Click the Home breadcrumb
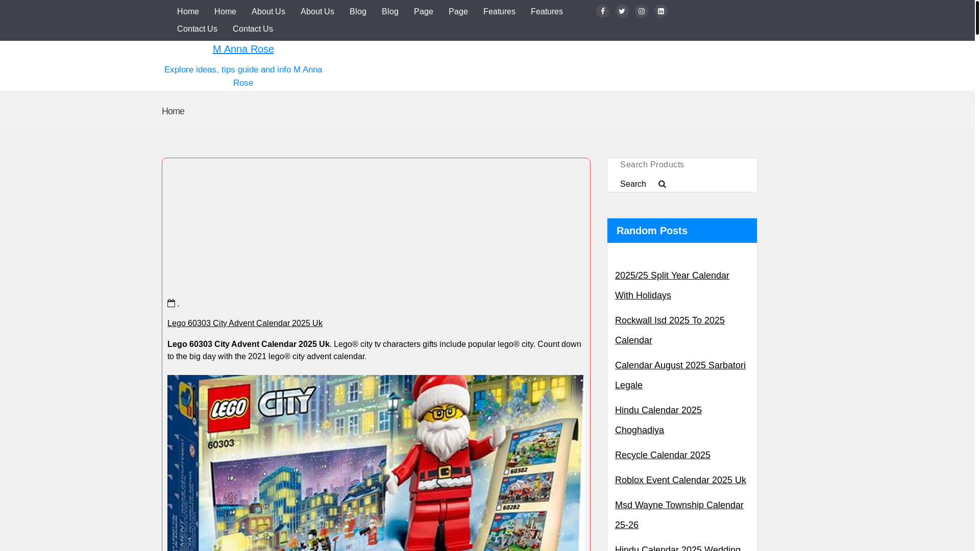The width and height of the screenshot is (980, 551). tap(173, 111)
